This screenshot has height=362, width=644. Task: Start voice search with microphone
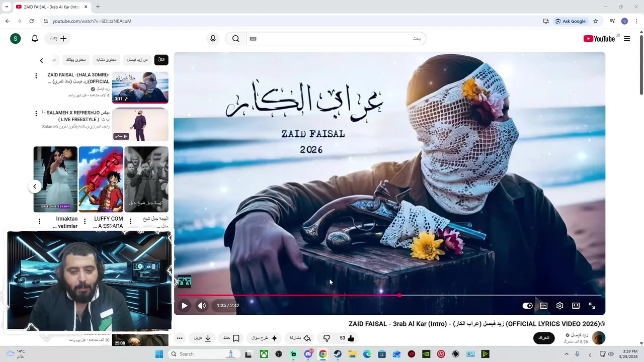point(213,39)
